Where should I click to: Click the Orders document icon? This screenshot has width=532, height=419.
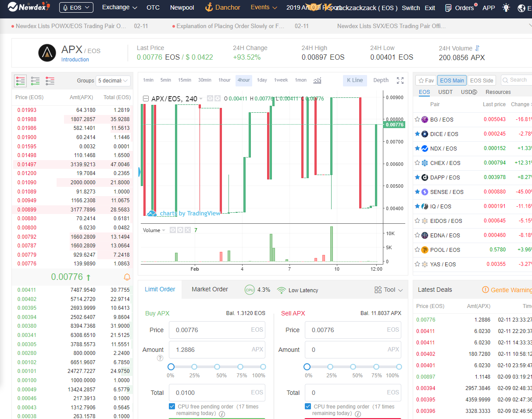tap(448, 8)
